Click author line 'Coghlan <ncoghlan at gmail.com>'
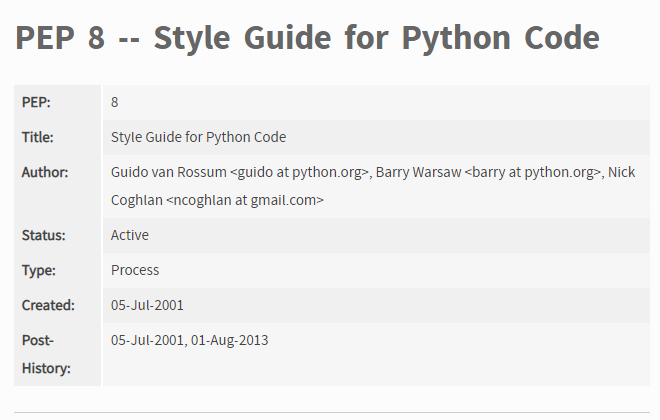 (217, 200)
